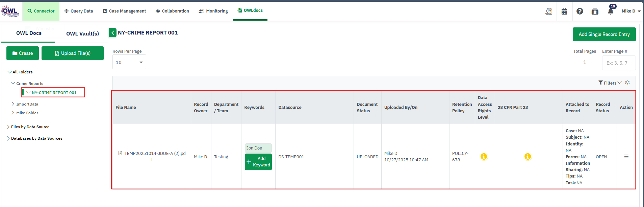Open the bug report icon
Screen dimensions: 644x207
[595, 11]
